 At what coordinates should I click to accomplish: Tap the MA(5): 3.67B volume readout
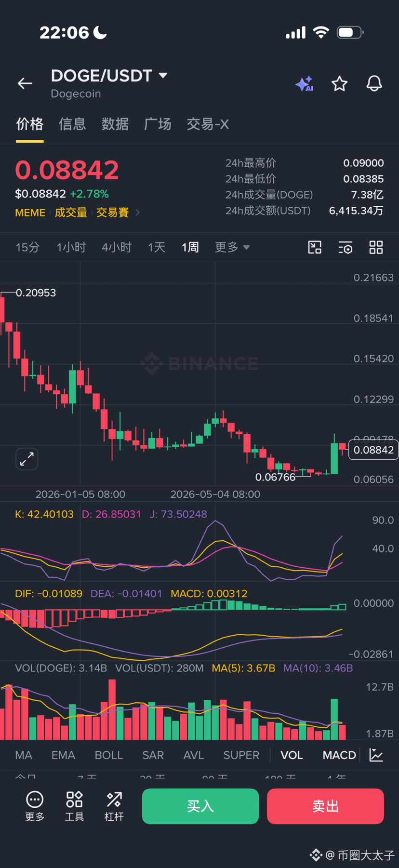(x=243, y=668)
